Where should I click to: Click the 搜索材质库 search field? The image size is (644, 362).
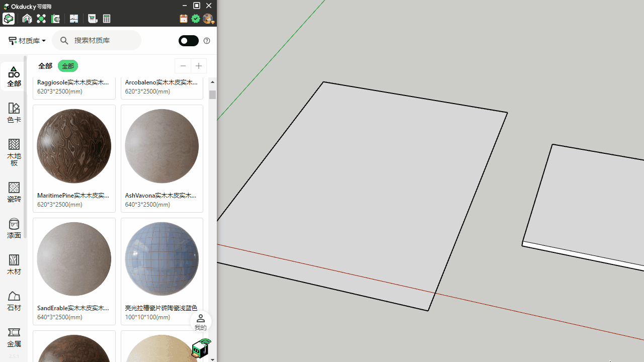click(x=103, y=40)
